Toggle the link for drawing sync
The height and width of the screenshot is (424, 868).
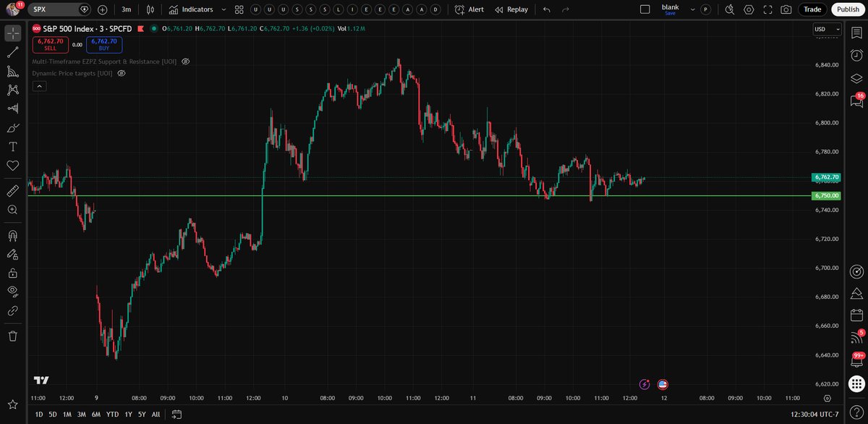coord(12,310)
